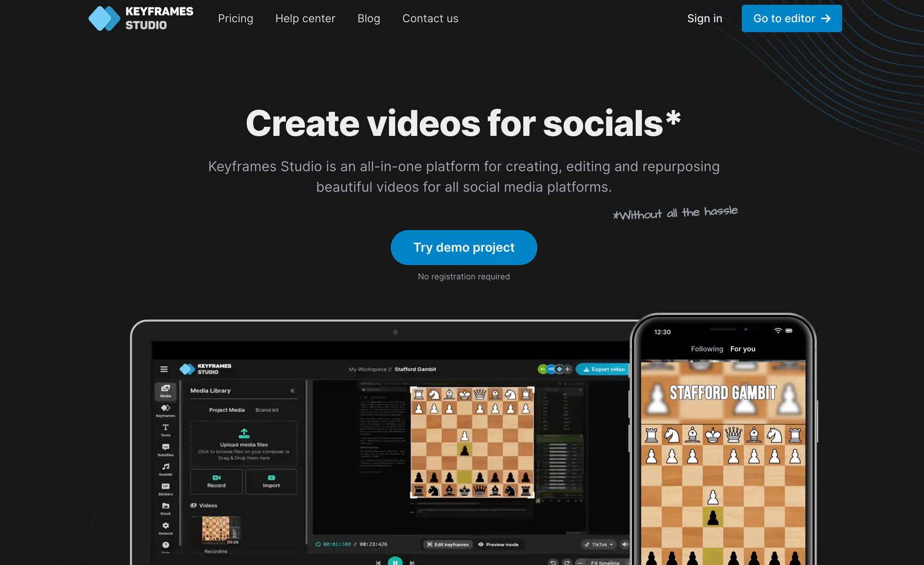
Task: Click the Record button
Action: (x=216, y=481)
